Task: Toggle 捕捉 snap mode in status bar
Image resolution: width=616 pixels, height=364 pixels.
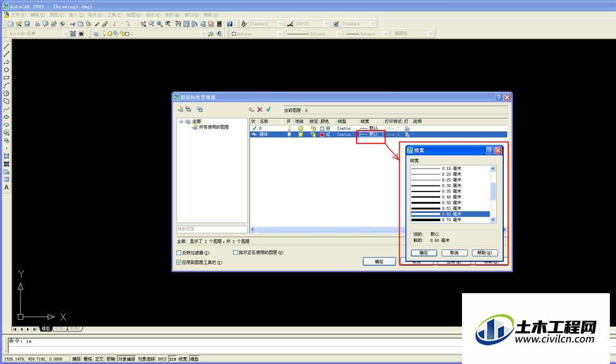Action: coord(76,359)
